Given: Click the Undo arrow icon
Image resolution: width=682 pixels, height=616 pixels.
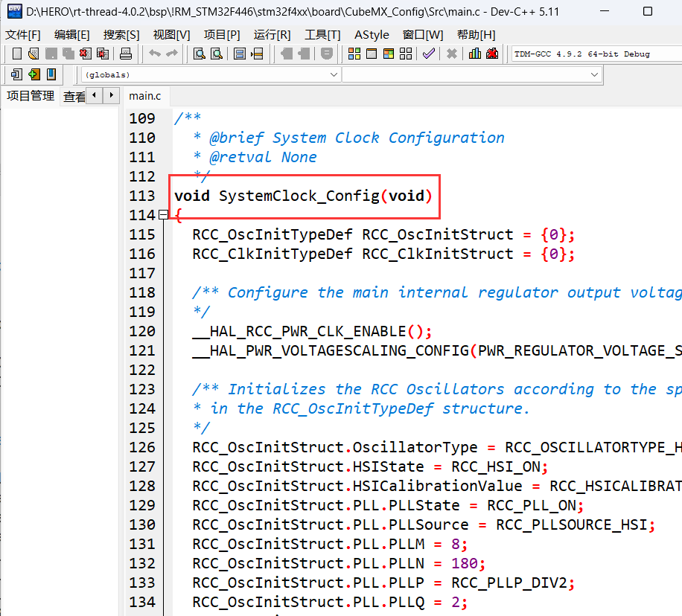Looking at the screenshot, I should [x=154, y=54].
